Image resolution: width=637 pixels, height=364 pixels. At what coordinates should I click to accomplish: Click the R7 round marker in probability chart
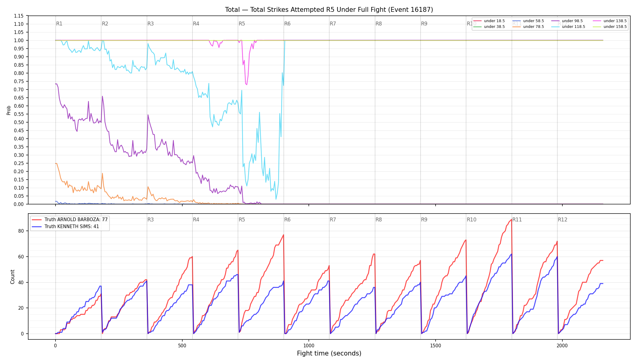coord(333,24)
